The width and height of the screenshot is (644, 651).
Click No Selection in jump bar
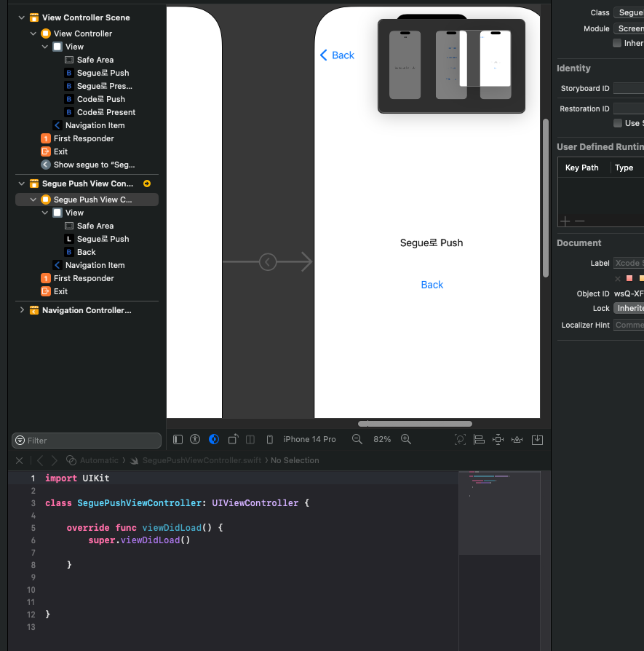coord(295,460)
